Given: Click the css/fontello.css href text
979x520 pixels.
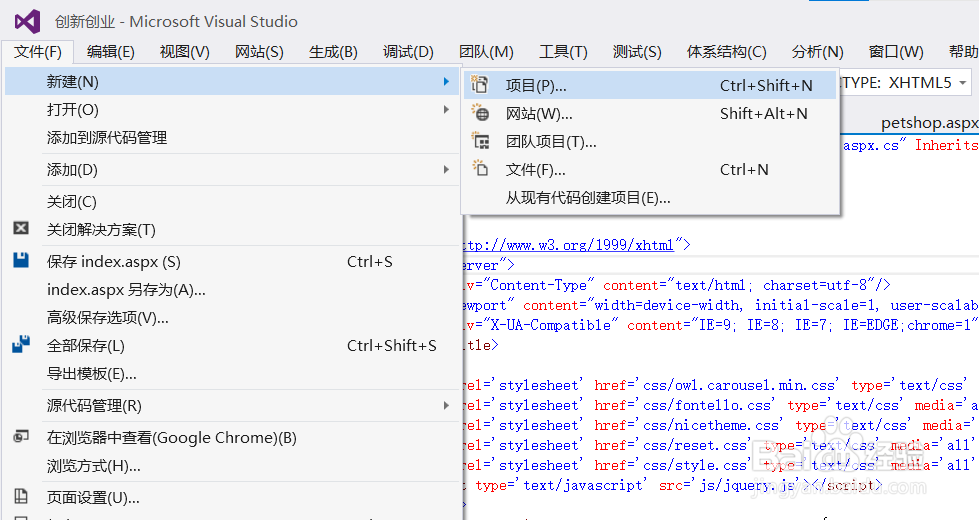Looking at the screenshot, I should (x=707, y=405).
